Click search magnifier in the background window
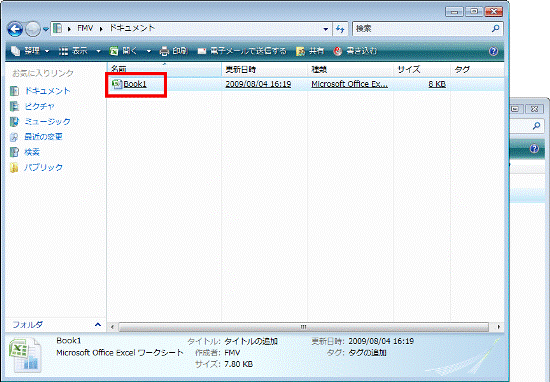This screenshot has height=382, width=550. pyautogui.click(x=536, y=126)
